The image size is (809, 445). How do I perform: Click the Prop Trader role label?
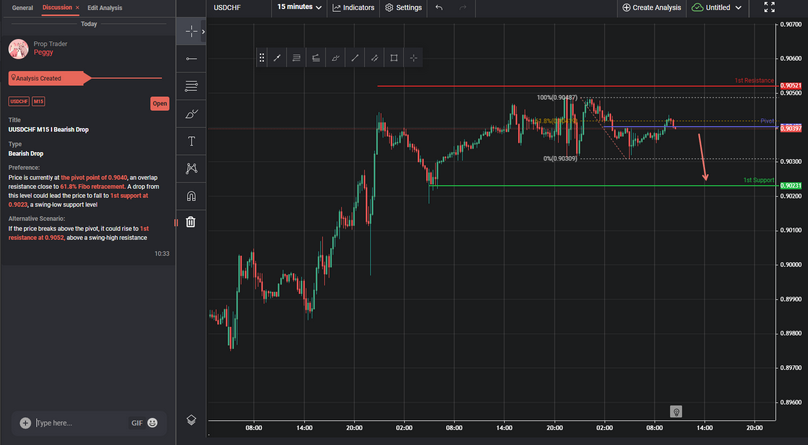(x=51, y=44)
